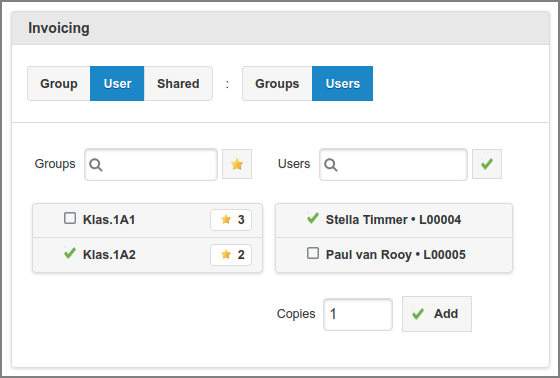Switch to the Users selection tab
560x378 pixels.
tap(342, 84)
